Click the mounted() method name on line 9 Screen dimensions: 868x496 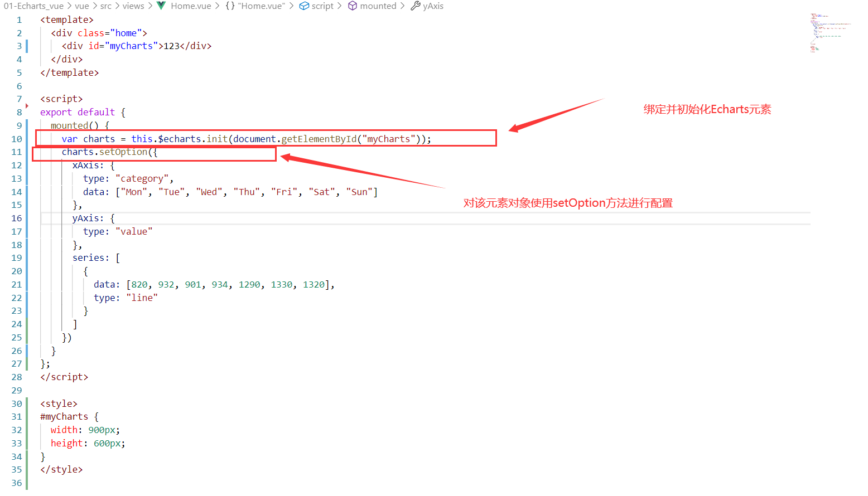75,125
